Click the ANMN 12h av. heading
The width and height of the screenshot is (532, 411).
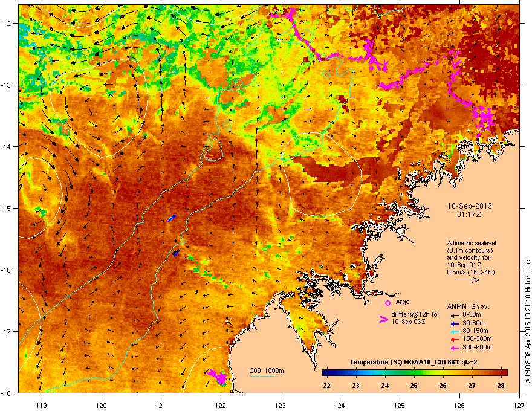[x=469, y=307]
